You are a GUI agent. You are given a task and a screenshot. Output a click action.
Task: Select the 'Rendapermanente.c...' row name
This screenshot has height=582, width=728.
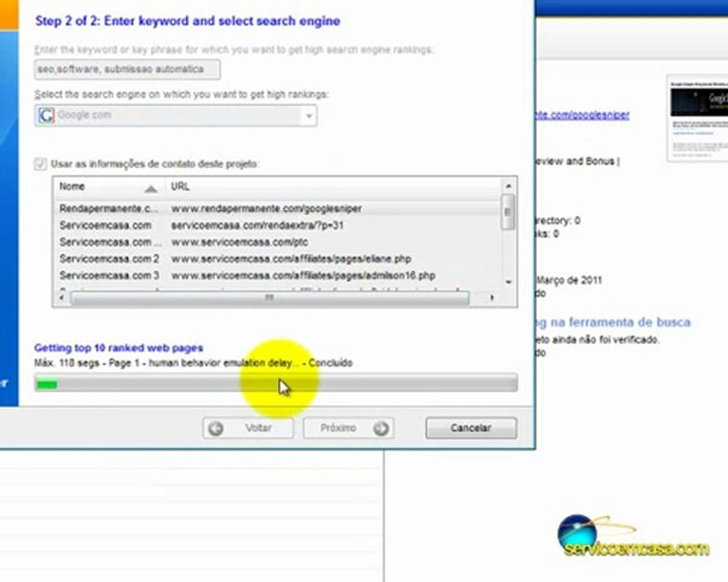point(108,209)
